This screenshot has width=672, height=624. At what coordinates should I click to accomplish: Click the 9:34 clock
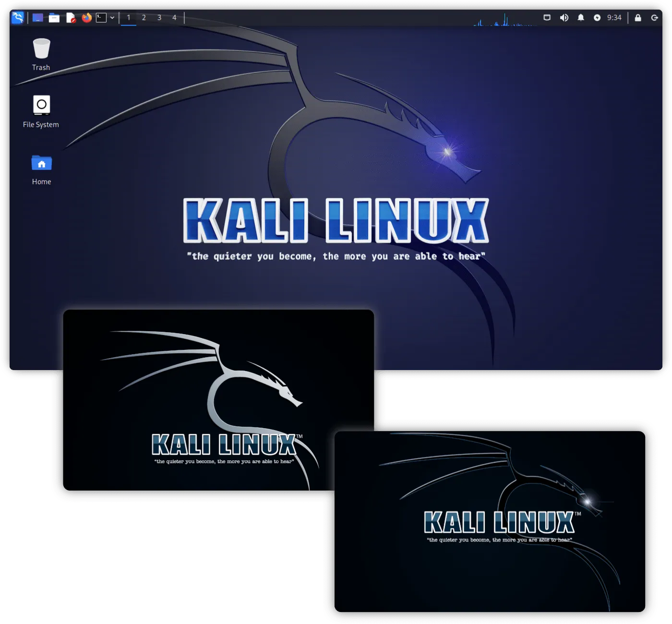614,18
